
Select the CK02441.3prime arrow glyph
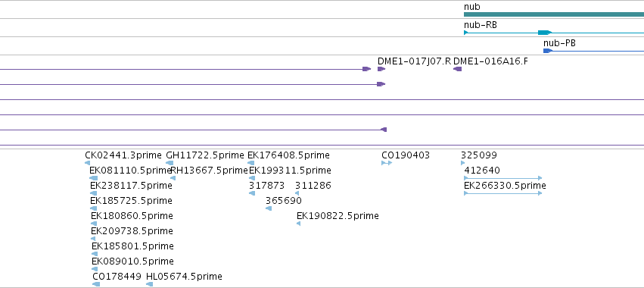coord(87,163)
